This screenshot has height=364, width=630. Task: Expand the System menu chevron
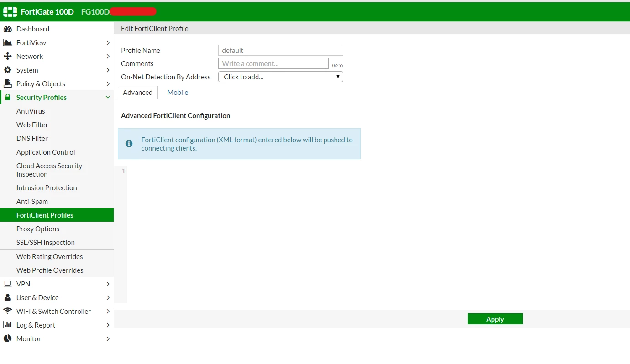[x=108, y=70]
